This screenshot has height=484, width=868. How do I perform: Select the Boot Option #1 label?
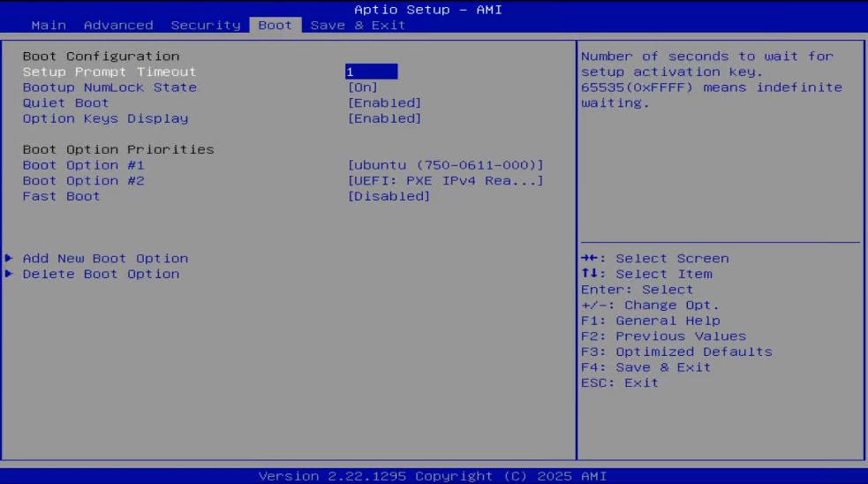pos(84,165)
